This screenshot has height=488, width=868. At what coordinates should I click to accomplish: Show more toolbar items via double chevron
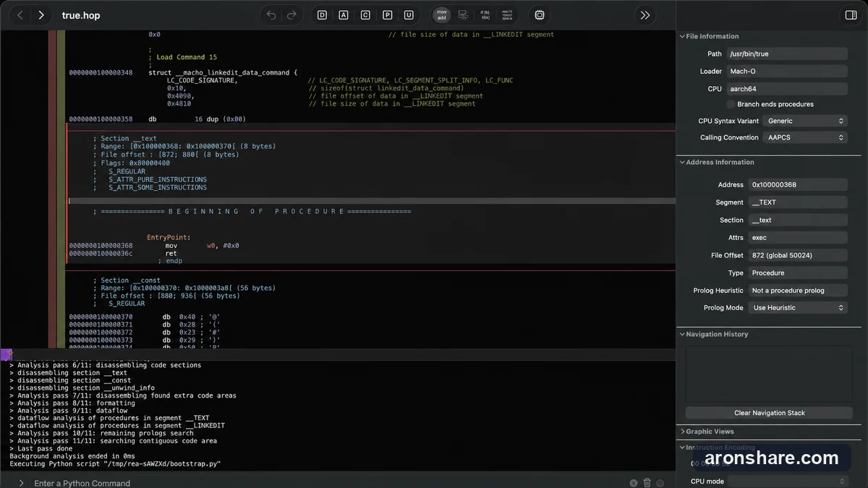coord(645,15)
